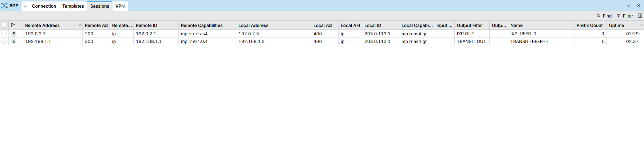This screenshot has width=644, height=150.
Task: Open the Templates tab
Action: (x=73, y=6)
